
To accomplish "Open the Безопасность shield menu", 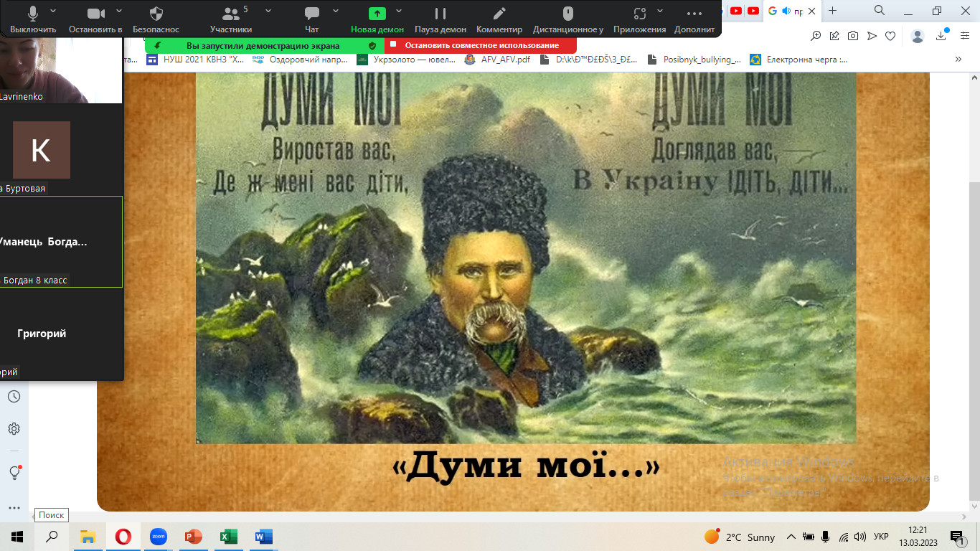I will (156, 19).
